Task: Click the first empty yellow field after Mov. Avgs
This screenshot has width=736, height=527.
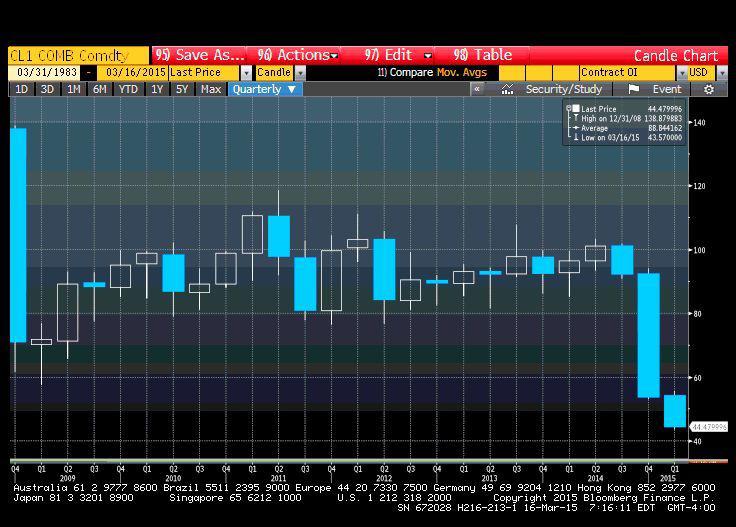Action: (512, 73)
